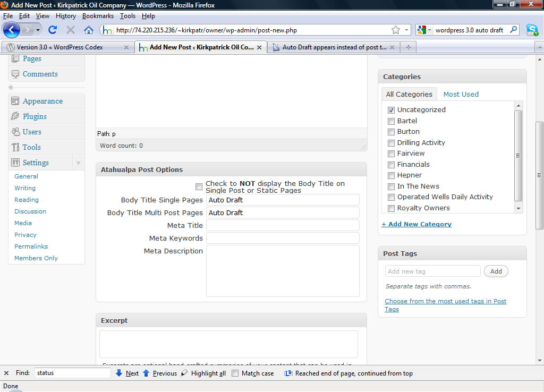Open the Permalinks settings link
This screenshot has height=392, width=544.
[31, 246]
